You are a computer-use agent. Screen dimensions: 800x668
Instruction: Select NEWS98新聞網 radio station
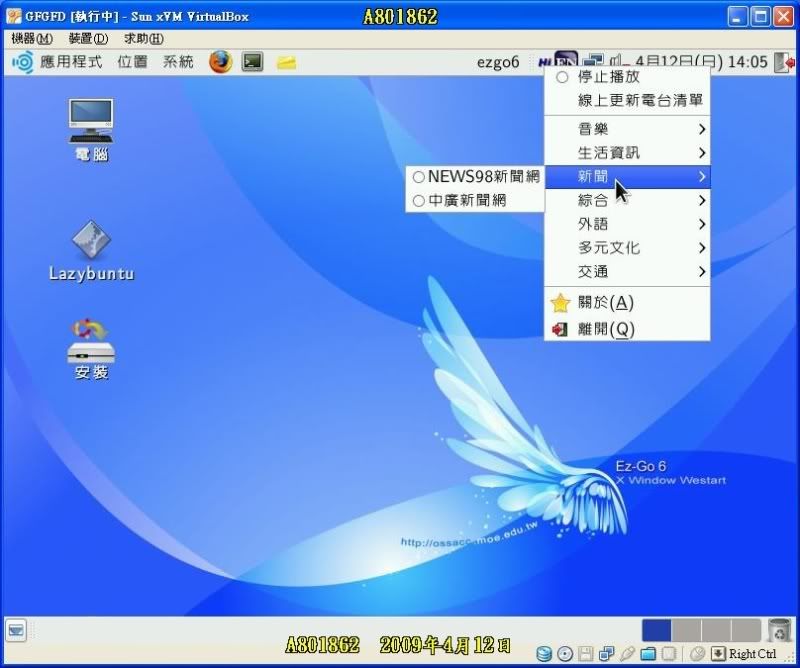(475, 177)
